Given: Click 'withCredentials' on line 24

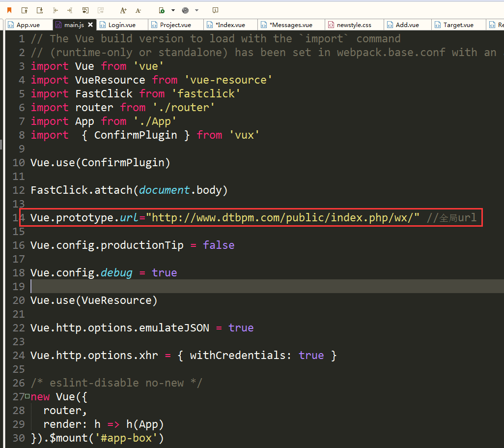Looking at the screenshot, I should point(238,356).
